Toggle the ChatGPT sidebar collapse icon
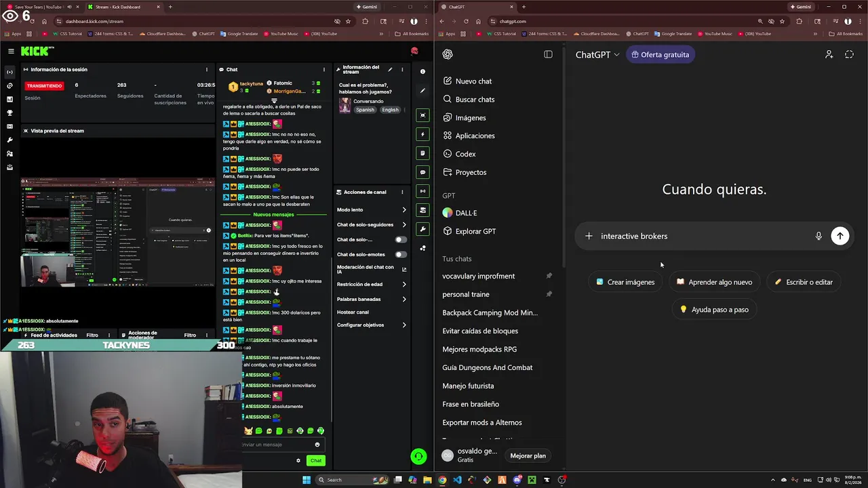 [x=548, y=54]
